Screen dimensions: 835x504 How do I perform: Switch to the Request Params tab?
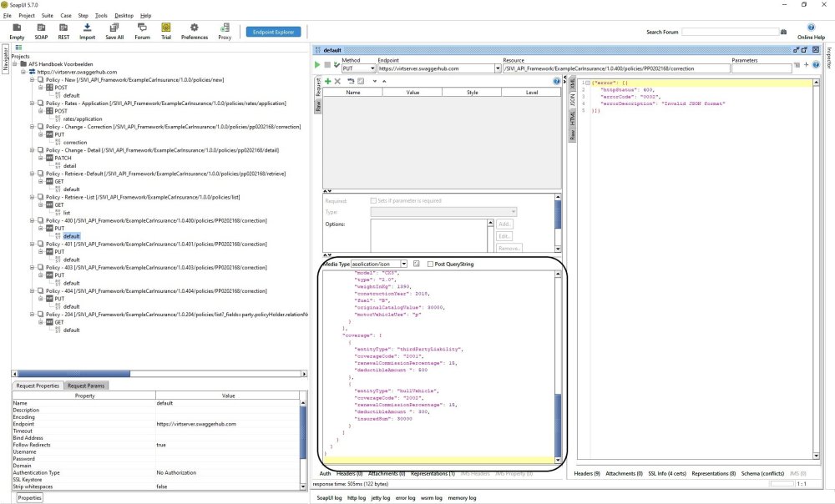pos(86,386)
